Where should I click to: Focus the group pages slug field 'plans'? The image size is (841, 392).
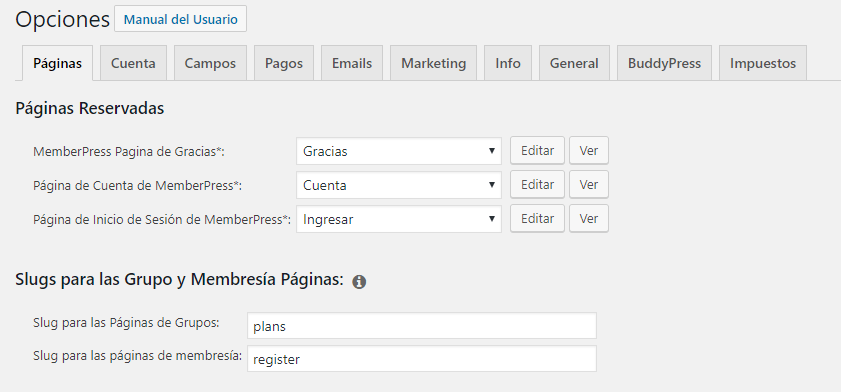pos(422,326)
